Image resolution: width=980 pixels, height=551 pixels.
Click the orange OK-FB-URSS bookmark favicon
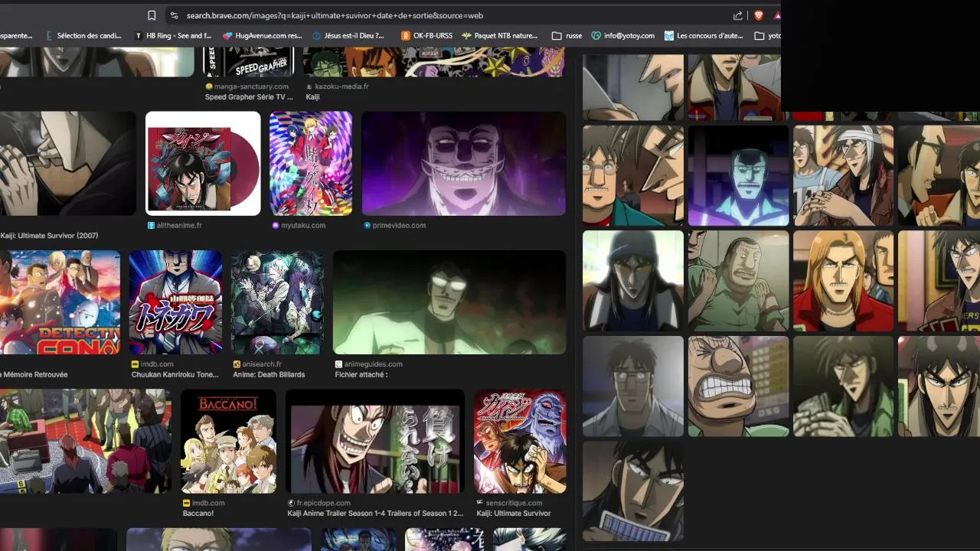coord(406,35)
